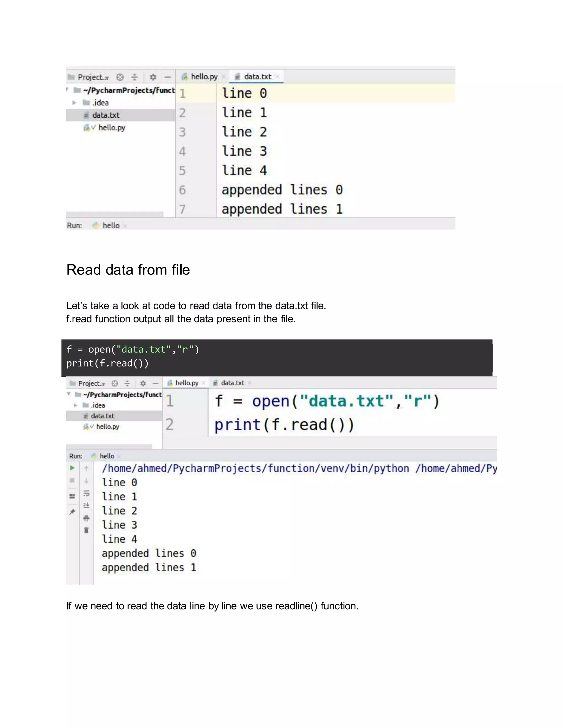Toggle the Pin Tab pushpin icon

72,512
